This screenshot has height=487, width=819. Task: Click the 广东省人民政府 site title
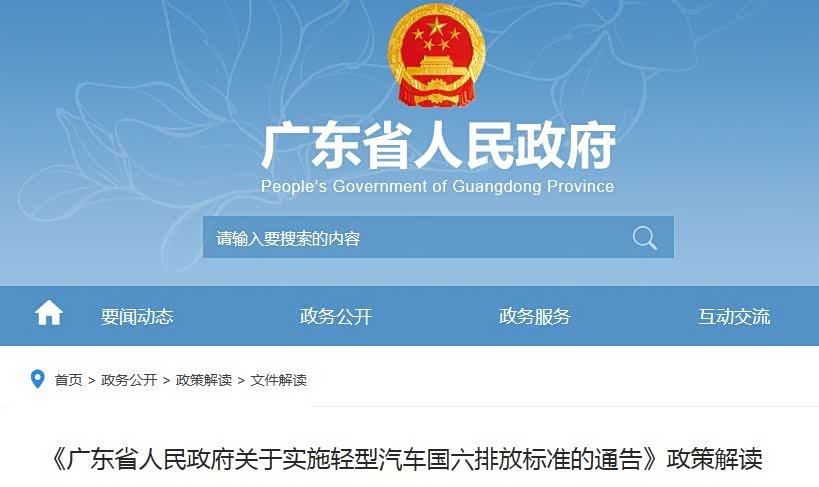tap(438, 146)
